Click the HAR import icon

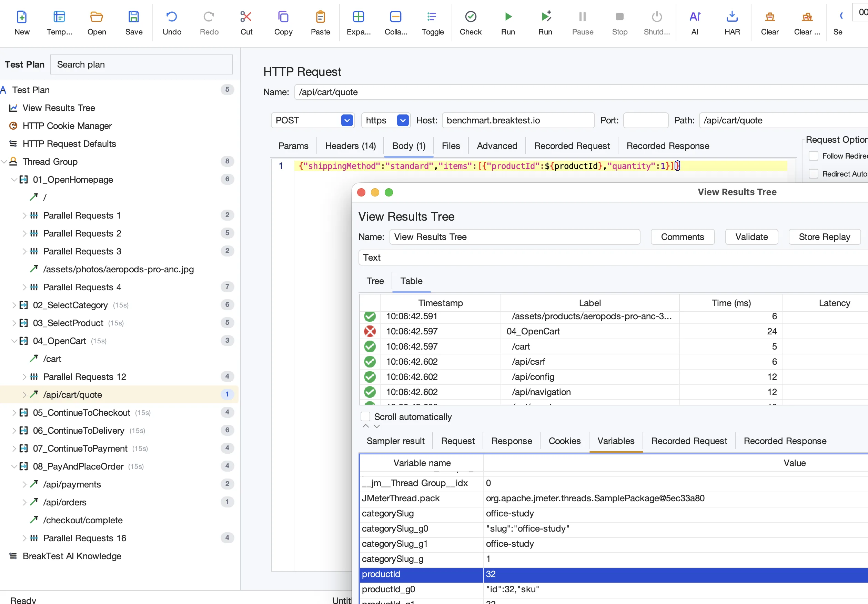pyautogui.click(x=732, y=17)
